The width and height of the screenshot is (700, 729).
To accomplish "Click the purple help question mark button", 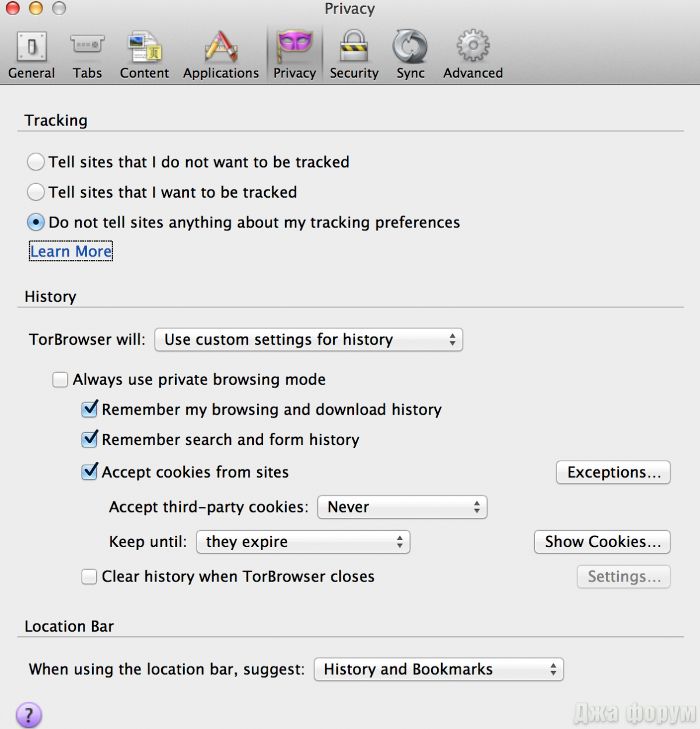I will click(29, 714).
